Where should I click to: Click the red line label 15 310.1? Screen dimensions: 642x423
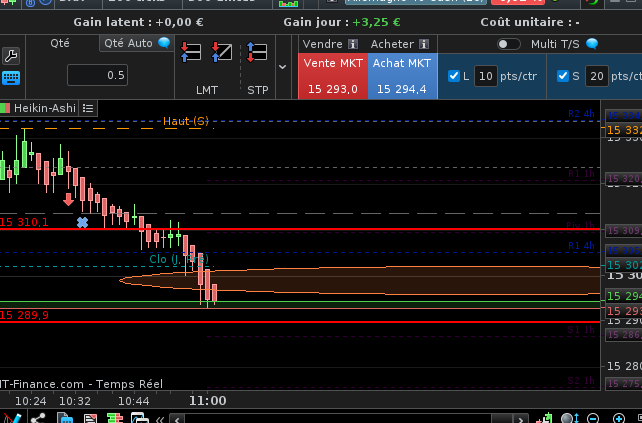pyautogui.click(x=24, y=222)
